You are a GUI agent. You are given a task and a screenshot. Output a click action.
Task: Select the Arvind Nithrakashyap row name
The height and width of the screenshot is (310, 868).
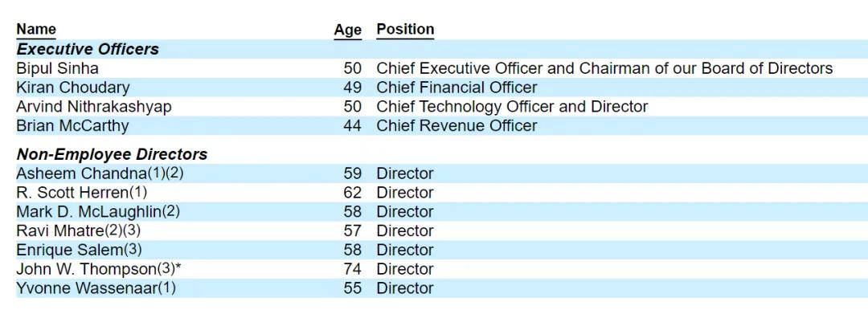(x=93, y=107)
